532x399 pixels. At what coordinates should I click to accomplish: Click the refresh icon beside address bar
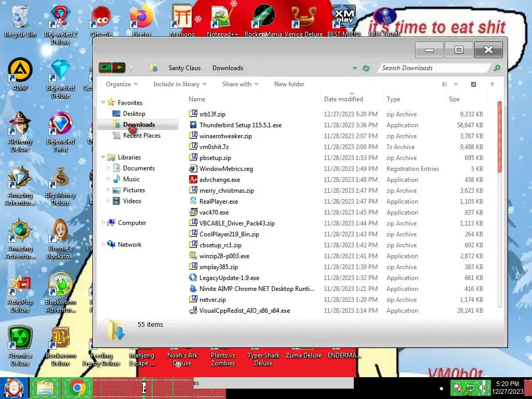366,68
